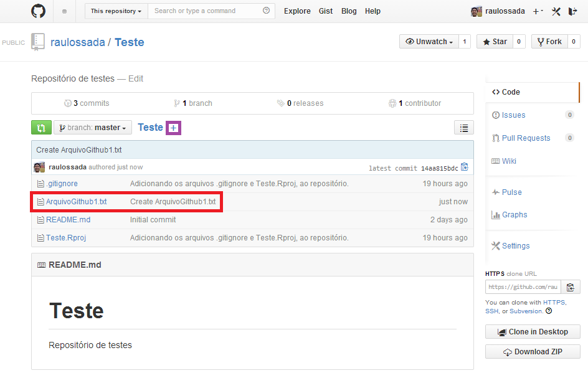Switch clone protocol to SSH
Screen dimensions: 588x378
pos(491,311)
